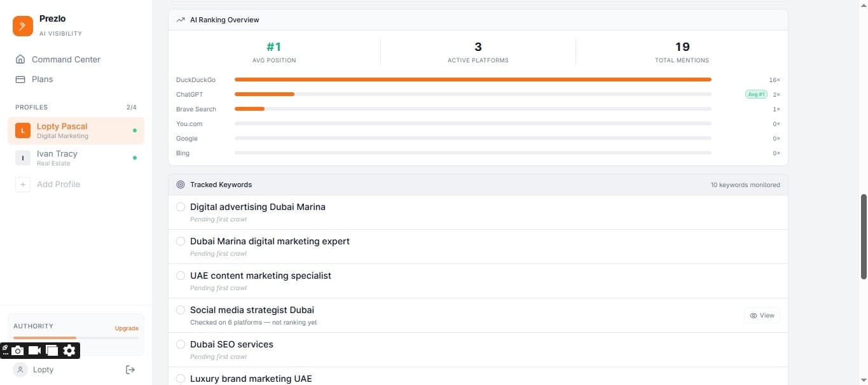
Task: Select the Command Center home icon
Action: [x=21, y=59]
